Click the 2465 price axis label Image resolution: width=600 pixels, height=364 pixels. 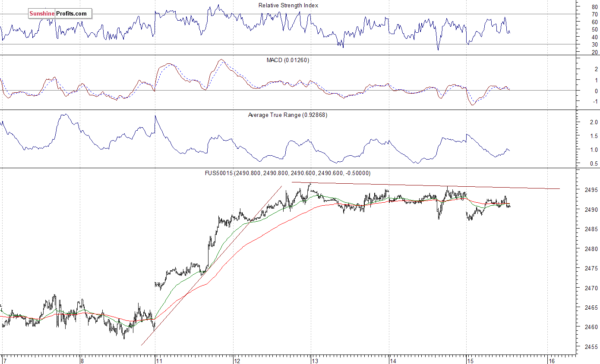coord(592,308)
